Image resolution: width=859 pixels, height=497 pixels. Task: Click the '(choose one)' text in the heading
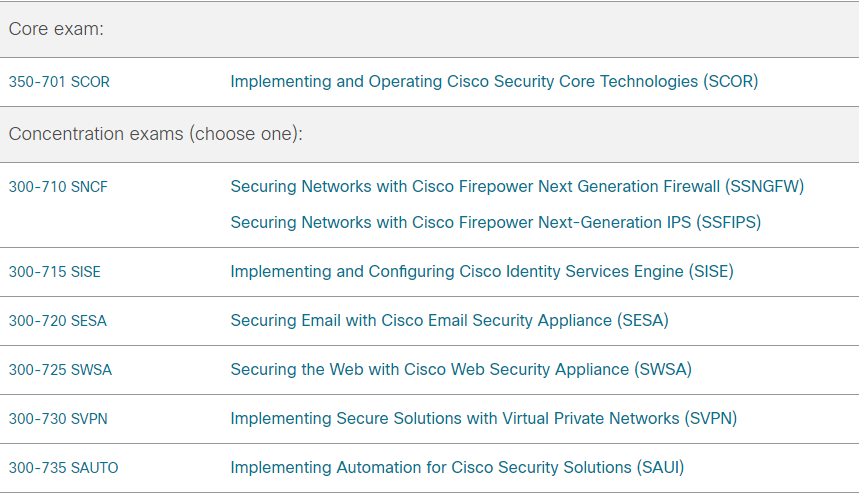(x=246, y=134)
